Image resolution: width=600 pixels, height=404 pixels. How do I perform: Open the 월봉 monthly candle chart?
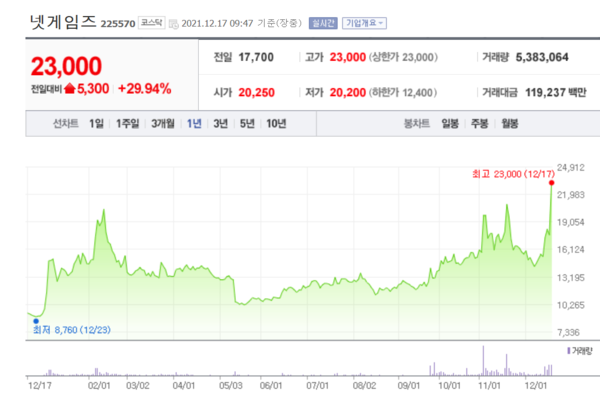tap(510, 124)
